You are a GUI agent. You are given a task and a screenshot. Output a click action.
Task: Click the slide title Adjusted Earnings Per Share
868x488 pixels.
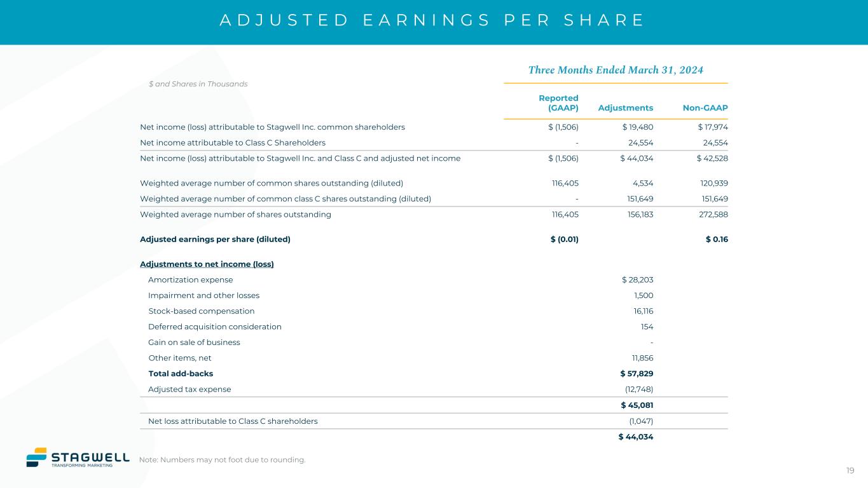click(x=432, y=20)
